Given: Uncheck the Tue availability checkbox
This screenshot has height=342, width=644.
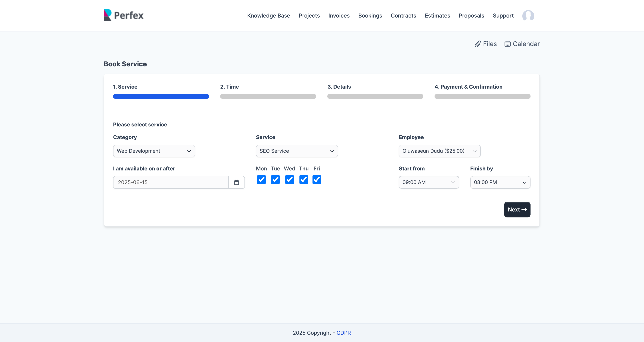Looking at the screenshot, I should point(275,180).
